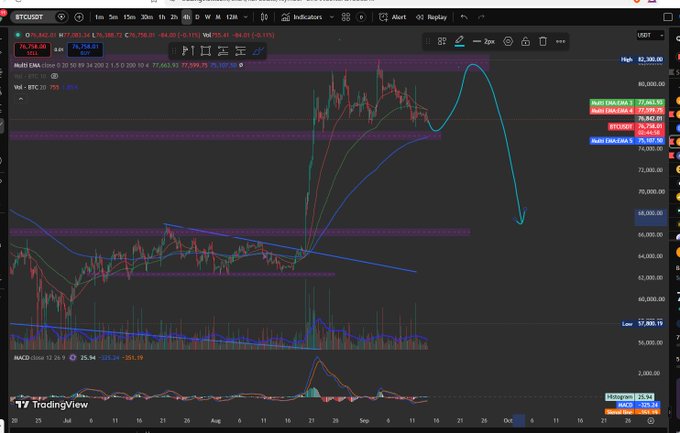Viewport: 680px width, 433px height.
Task: Open the diamond icon next to BTCUSDT
Action: click(62, 17)
